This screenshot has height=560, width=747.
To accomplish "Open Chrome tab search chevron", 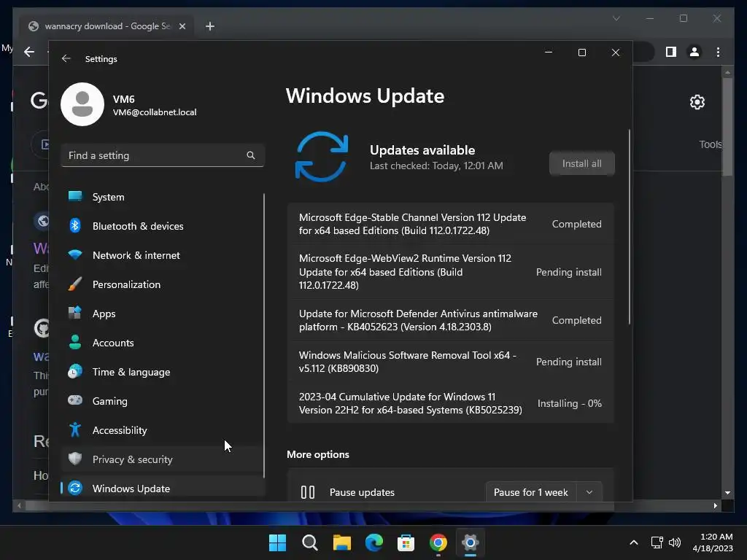I will point(616,18).
